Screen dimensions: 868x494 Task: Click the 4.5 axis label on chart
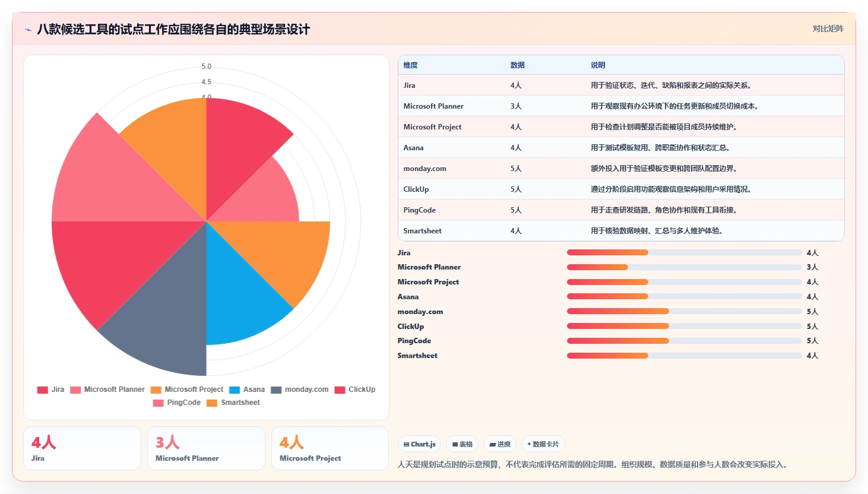tap(206, 82)
